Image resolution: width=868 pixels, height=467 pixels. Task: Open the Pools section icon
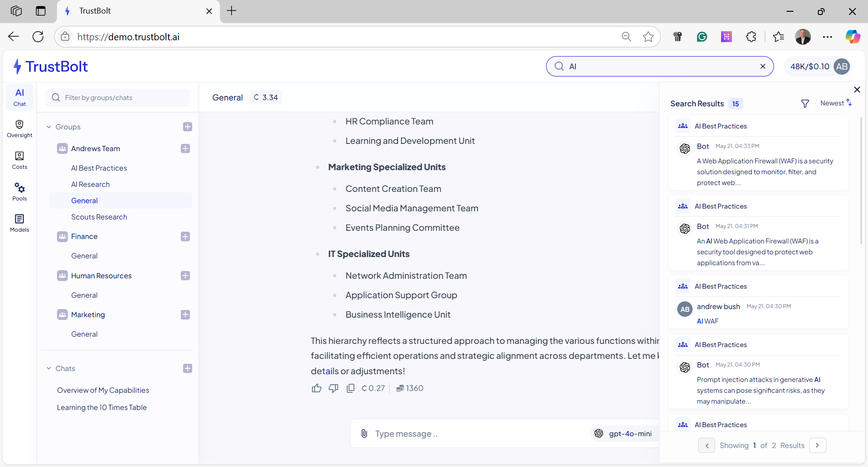[x=19, y=187]
